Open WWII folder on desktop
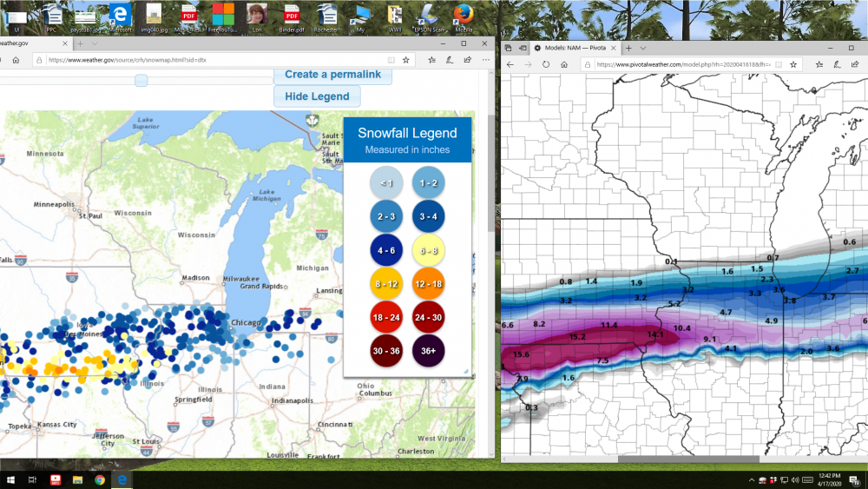 (395, 18)
